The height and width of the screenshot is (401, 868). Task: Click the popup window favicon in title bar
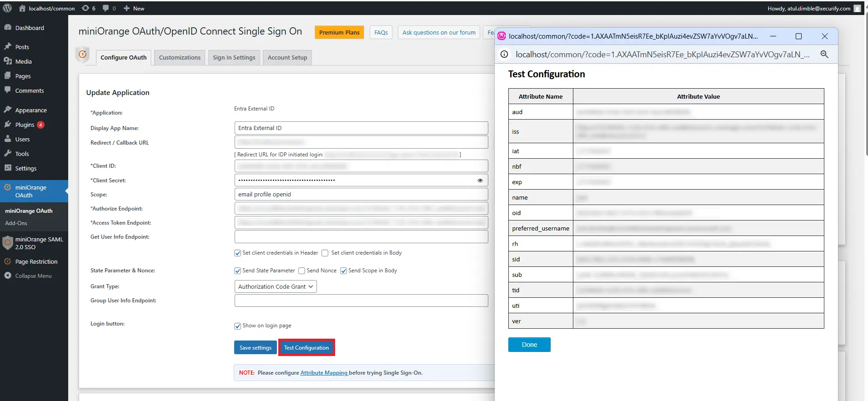[x=502, y=36]
